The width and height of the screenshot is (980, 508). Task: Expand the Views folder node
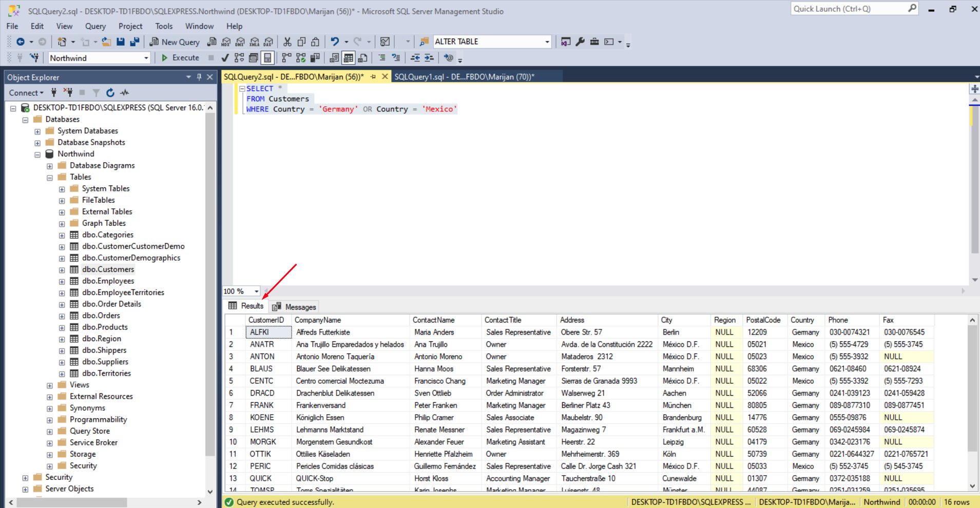[x=50, y=385]
